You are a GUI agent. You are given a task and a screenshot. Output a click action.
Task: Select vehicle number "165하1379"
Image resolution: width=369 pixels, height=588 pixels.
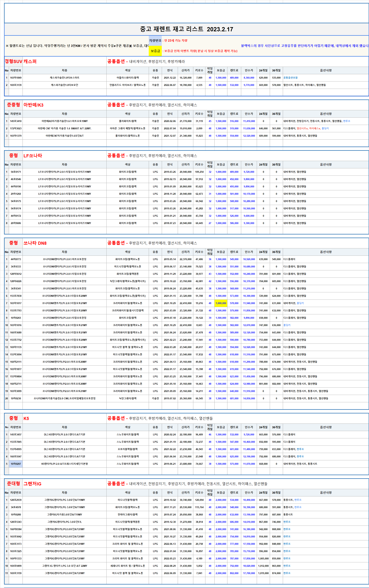point(16,136)
